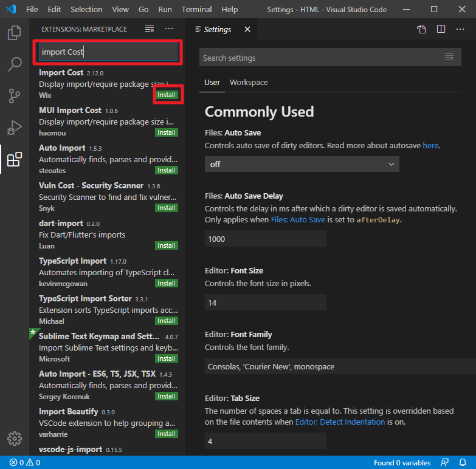Open the Search view in activity bar
Image resolution: width=476 pixels, height=469 pixels.
[x=14, y=64]
